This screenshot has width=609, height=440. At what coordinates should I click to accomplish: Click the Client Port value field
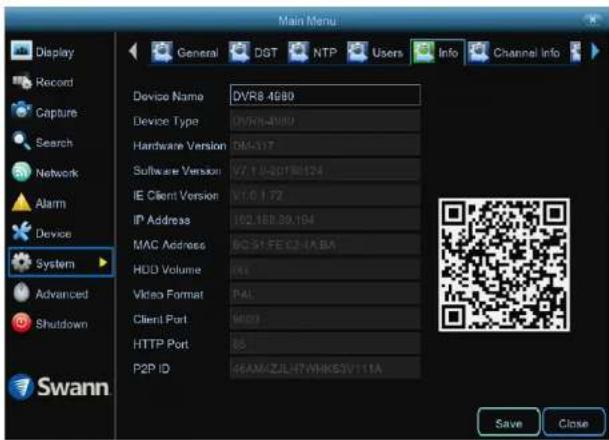(325, 320)
